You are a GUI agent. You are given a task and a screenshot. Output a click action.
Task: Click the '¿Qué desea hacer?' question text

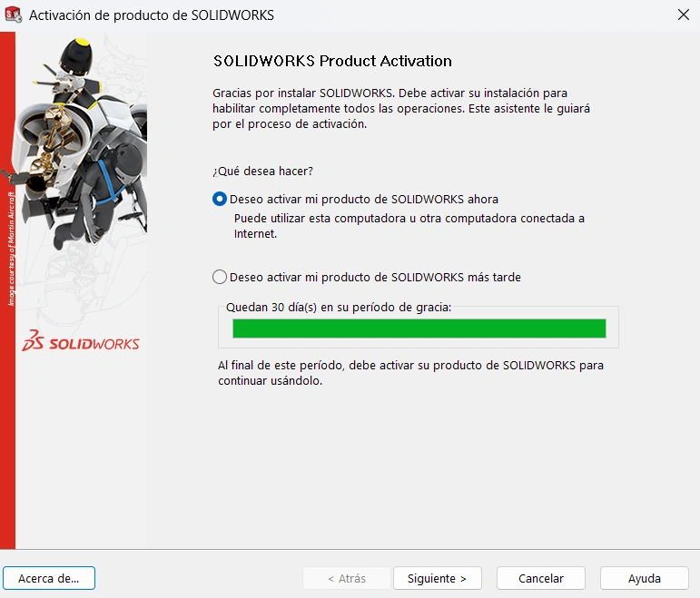[263, 172]
